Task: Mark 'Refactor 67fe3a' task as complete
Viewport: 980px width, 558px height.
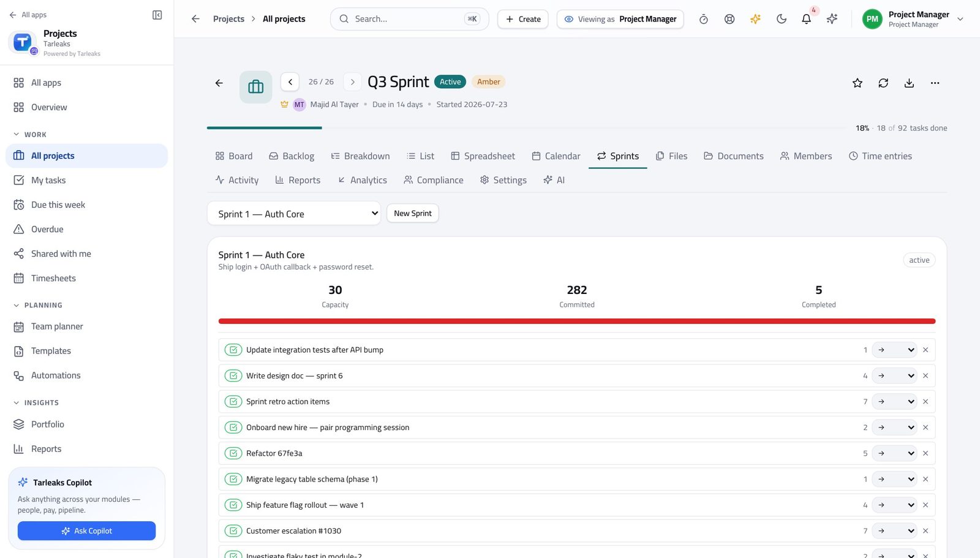Action: pos(233,453)
